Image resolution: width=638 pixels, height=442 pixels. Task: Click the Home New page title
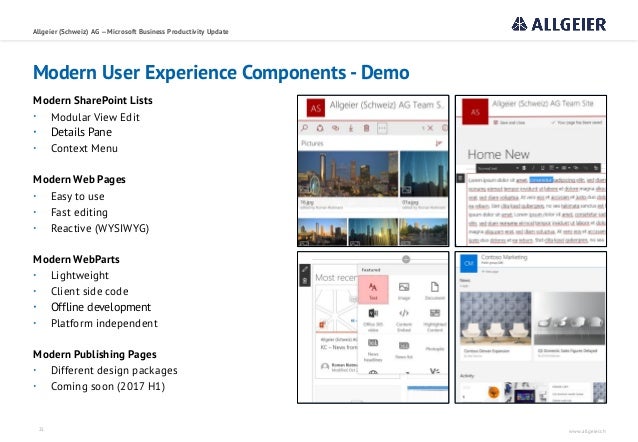498,154
